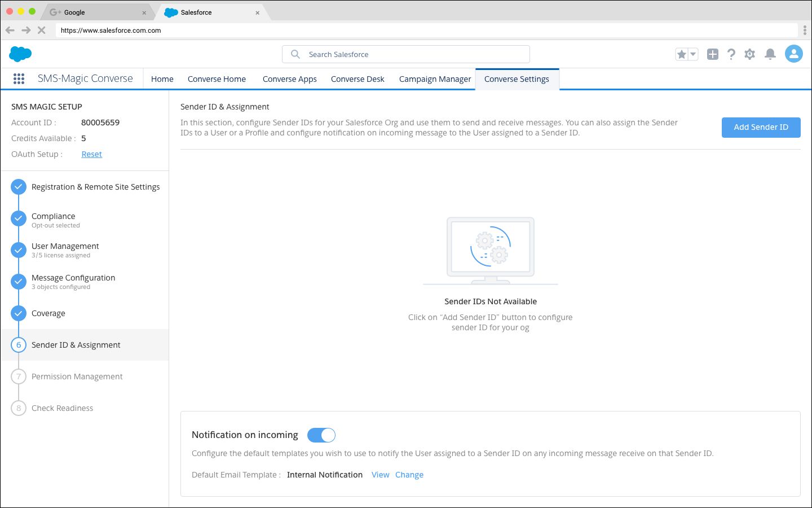Click the global actions plus icon
This screenshot has width=812, height=508.
pyautogui.click(x=713, y=54)
